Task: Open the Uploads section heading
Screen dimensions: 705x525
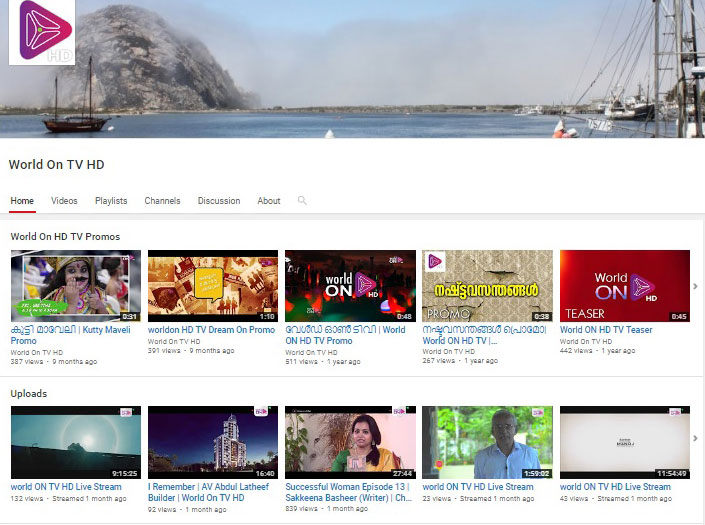Action: tap(29, 393)
